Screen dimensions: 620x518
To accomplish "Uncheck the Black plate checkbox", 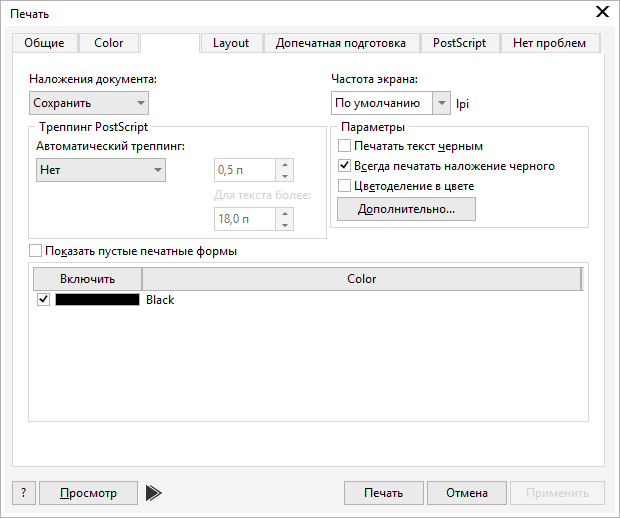I will tap(43, 299).
